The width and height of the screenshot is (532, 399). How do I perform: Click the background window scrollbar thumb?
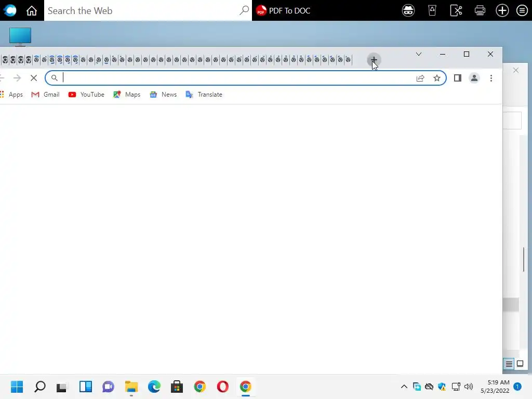[524, 259]
